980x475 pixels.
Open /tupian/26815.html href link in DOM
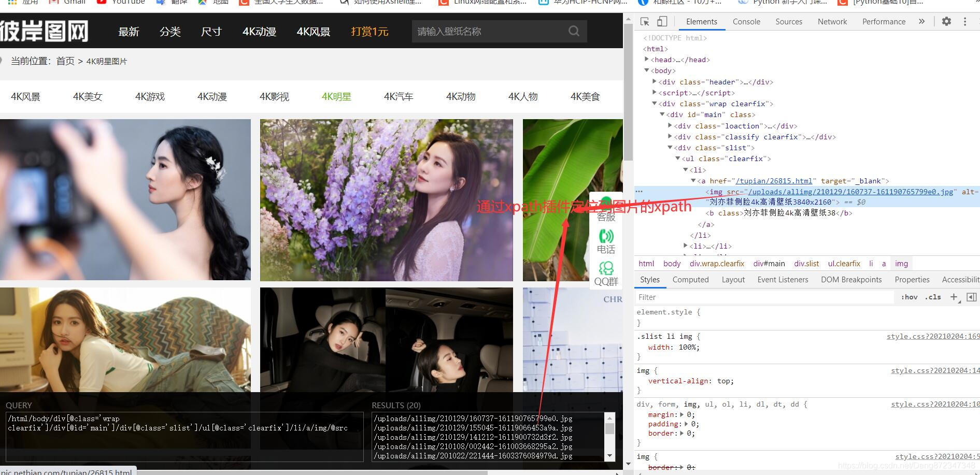pyautogui.click(x=774, y=181)
